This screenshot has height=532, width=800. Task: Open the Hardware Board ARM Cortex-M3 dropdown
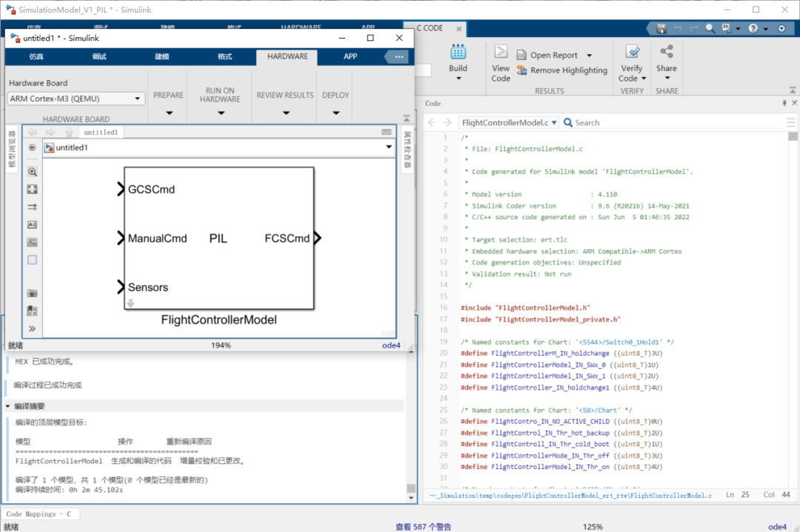(76, 99)
